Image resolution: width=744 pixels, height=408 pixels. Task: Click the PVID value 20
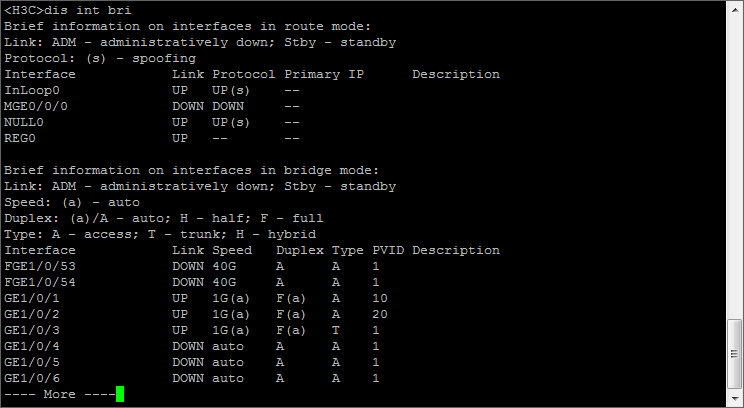[380, 315]
